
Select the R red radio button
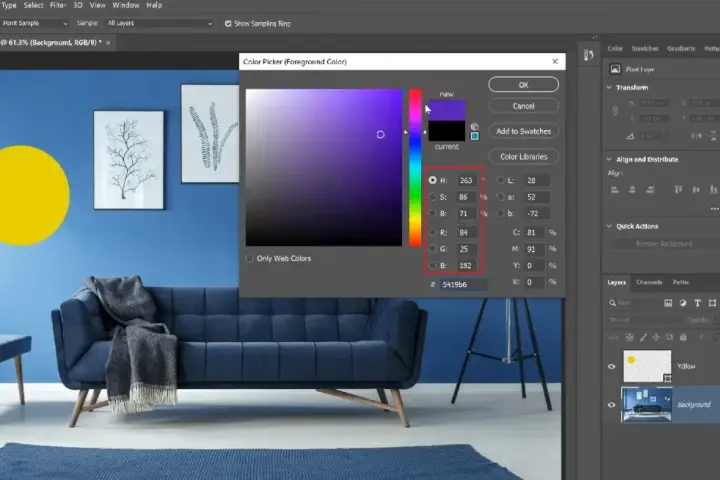pyautogui.click(x=433, y=232)
